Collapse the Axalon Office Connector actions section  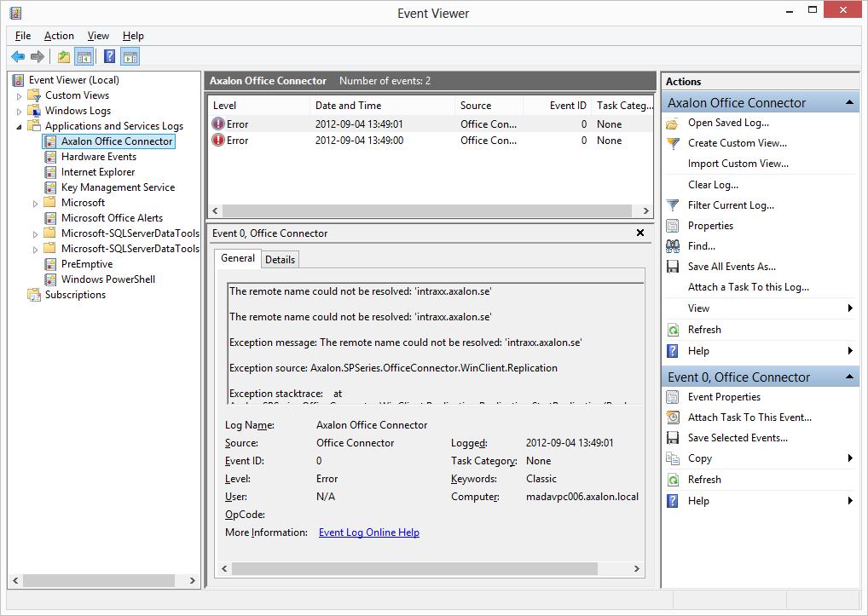tap(849, 103)
